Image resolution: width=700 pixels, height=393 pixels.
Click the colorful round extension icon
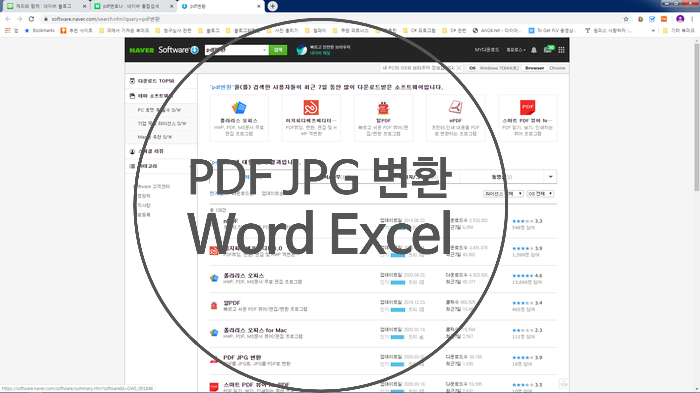641,19
